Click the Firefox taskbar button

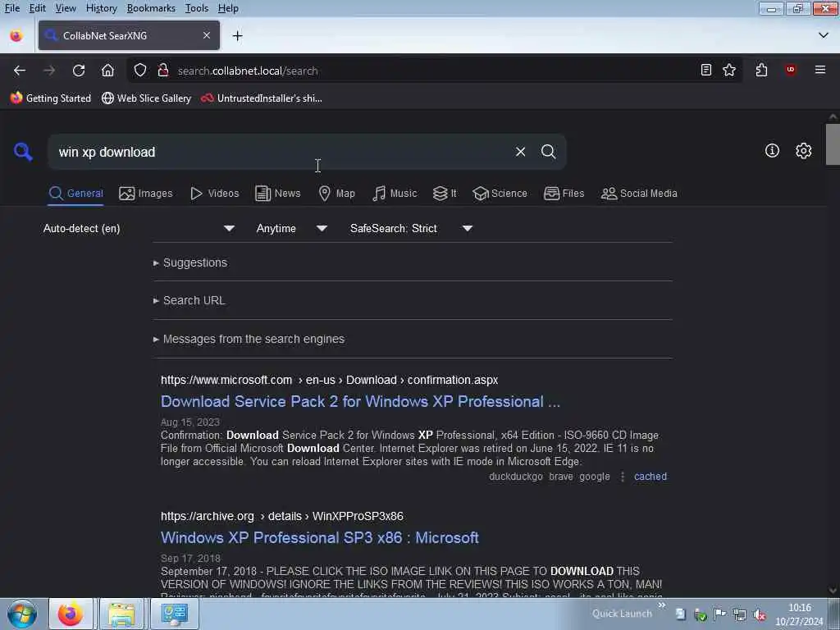coord(71,614)
